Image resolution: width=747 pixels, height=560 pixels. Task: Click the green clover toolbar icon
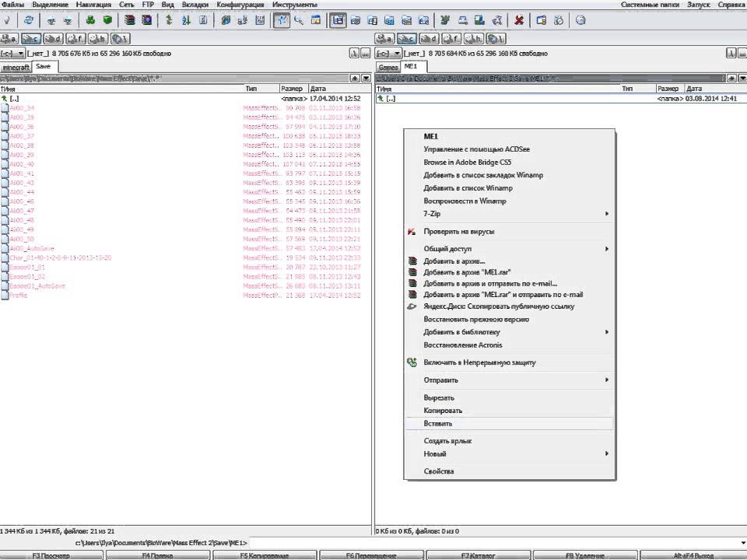[x=90, y=20]
